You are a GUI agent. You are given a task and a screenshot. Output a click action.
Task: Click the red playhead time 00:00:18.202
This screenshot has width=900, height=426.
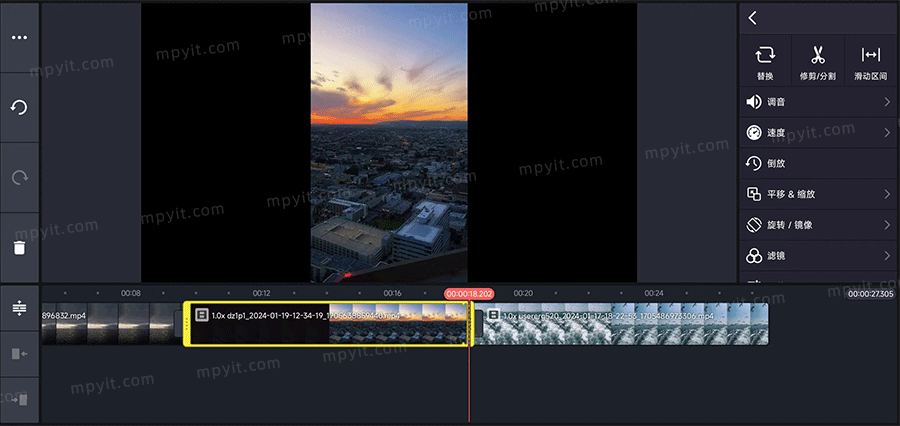click(x=469, y=293)
